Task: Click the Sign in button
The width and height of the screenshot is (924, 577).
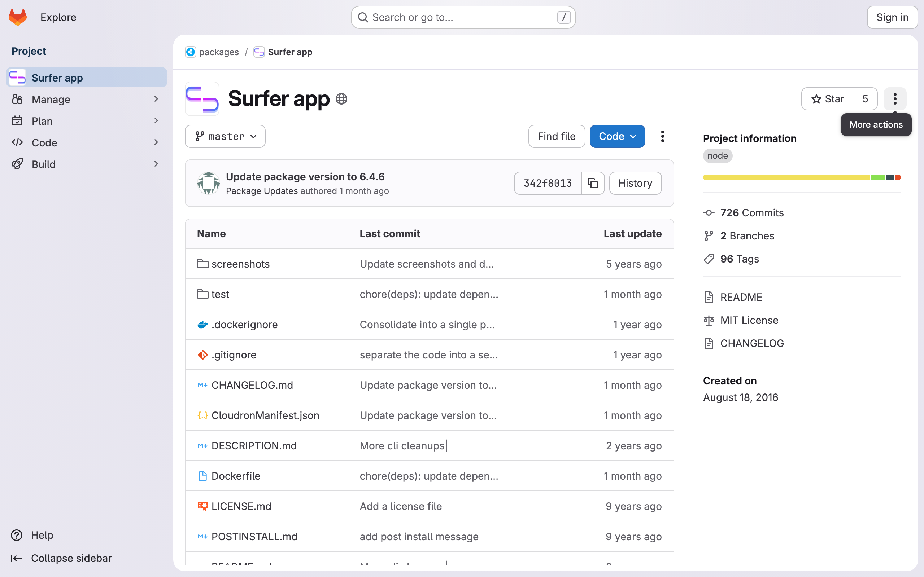Action: click(x=892, y=17)
